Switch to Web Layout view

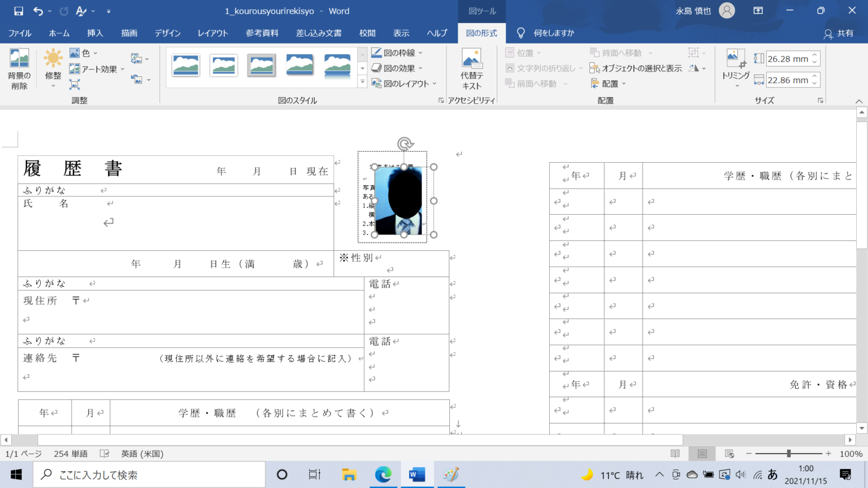[x=730, y=454]
